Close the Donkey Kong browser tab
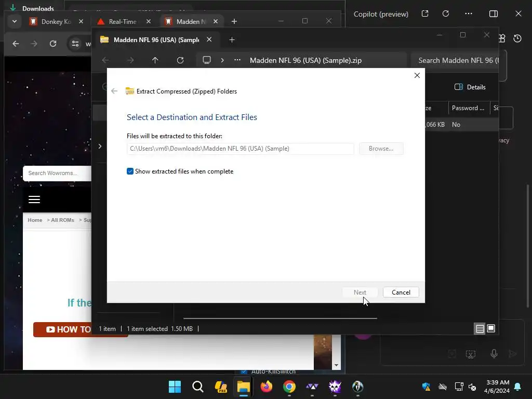This screenshot has height=399, width=532. [x=81, y=21]
